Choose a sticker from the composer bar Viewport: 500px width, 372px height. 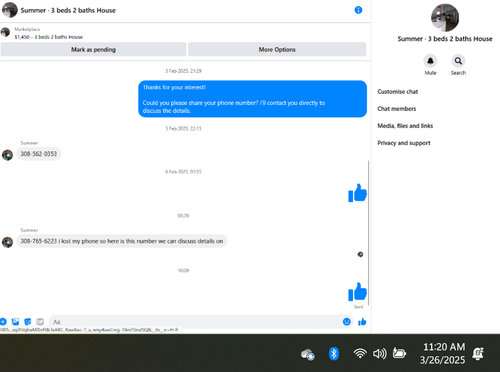(x=28, y=322)
